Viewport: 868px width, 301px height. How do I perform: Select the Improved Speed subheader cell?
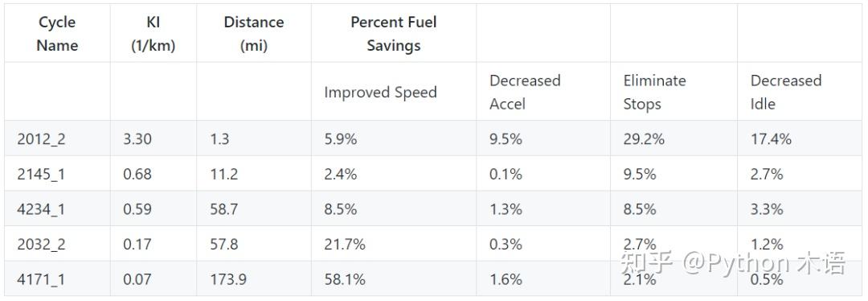coord(394,92)
